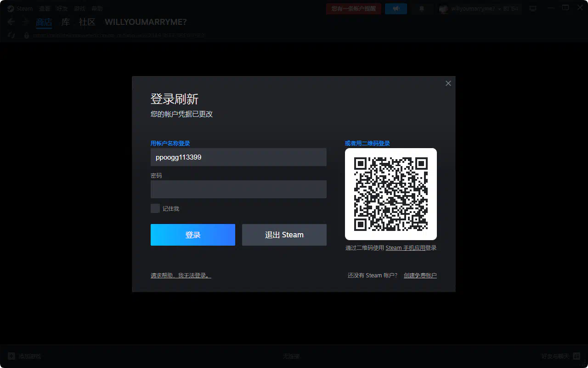
Task: Click the 用帐户名称登录 label
Action: click(x=170, y=143)
